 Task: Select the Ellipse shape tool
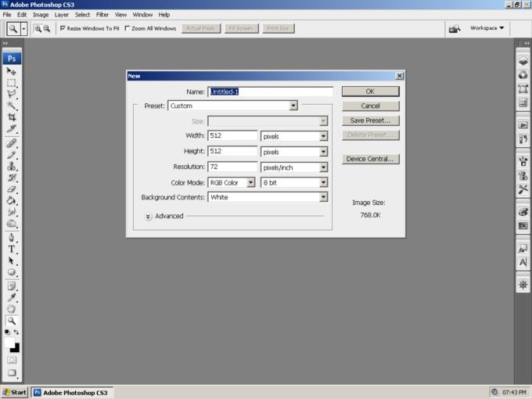(x=11, y=272)
